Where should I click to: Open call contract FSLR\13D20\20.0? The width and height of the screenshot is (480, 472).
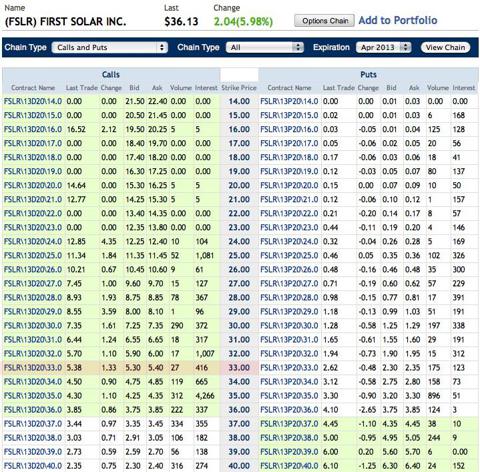point(33,185)
